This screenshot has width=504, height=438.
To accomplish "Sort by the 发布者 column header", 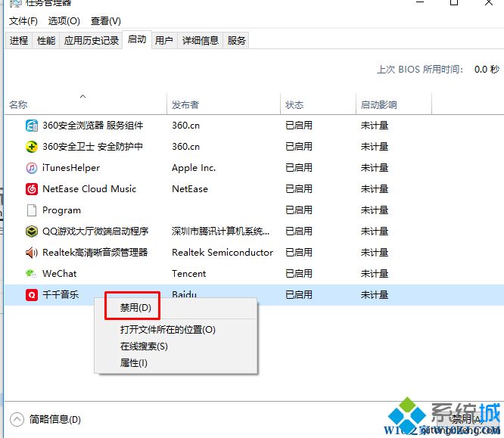I will coord(185,104).
